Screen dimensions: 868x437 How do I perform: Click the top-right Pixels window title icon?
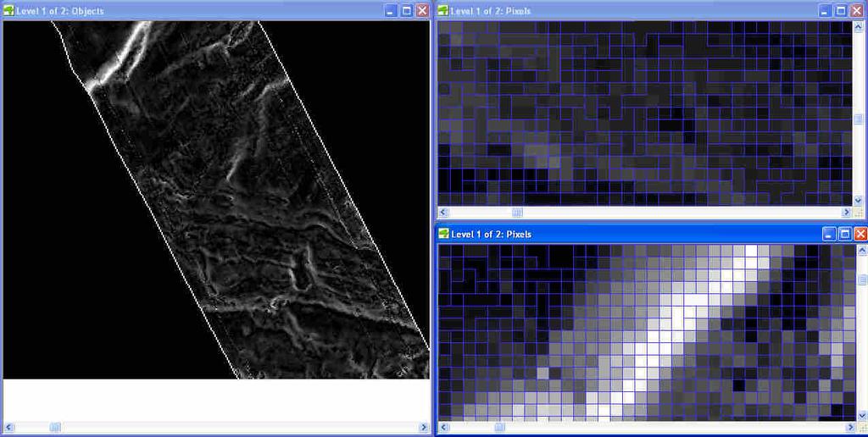tap(443, 10)
